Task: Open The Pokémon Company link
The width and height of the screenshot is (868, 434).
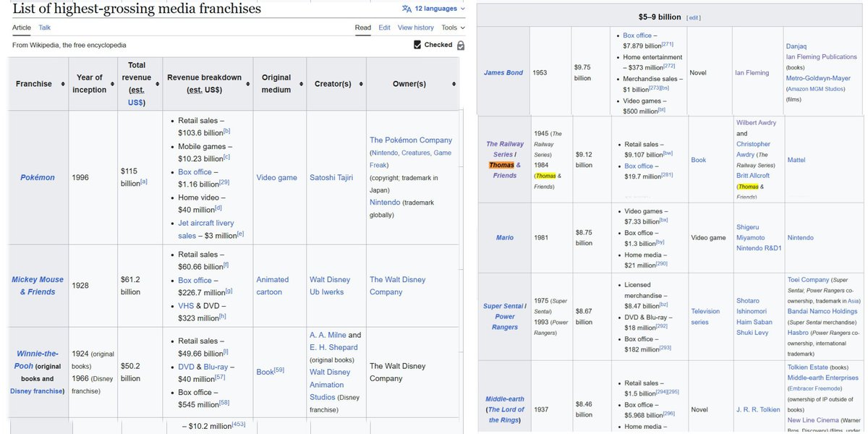Action: [411, 140]
